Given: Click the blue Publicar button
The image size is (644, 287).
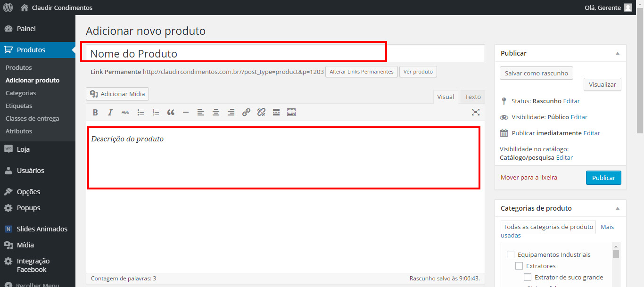Looking at the screenshot, I should click(603, 178).
